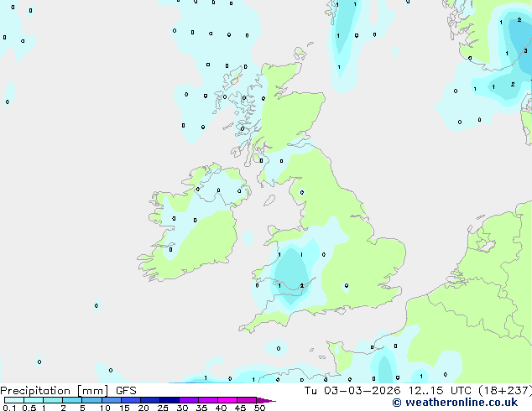The height and width of the screenshot is (411, 532).
Task: Pick the 15 mm blue legend swatch
Action: [130, 400]
